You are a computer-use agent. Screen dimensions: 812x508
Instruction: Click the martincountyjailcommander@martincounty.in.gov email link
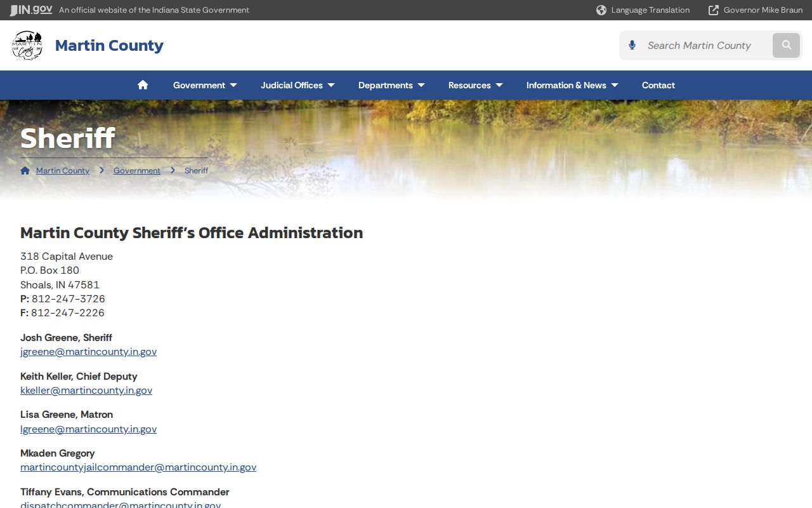138,467
